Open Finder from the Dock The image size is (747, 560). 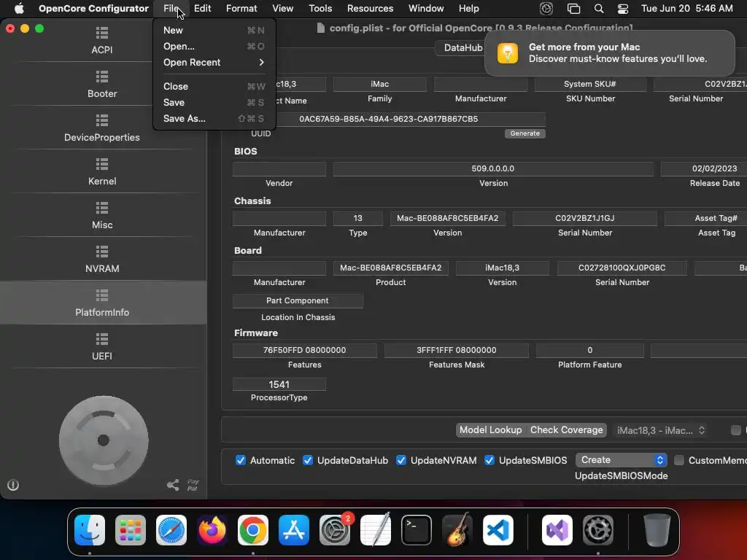pos(90,530)
